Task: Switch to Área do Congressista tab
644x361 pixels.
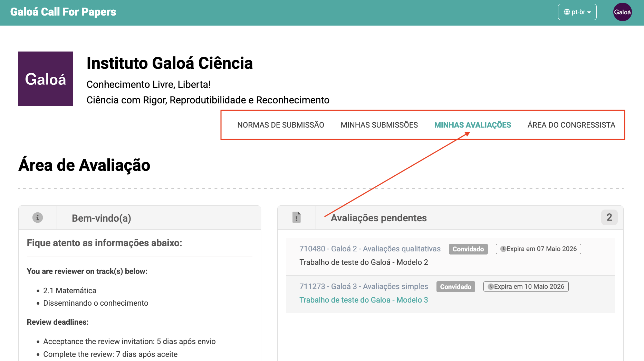Action: tap(571, 125)
